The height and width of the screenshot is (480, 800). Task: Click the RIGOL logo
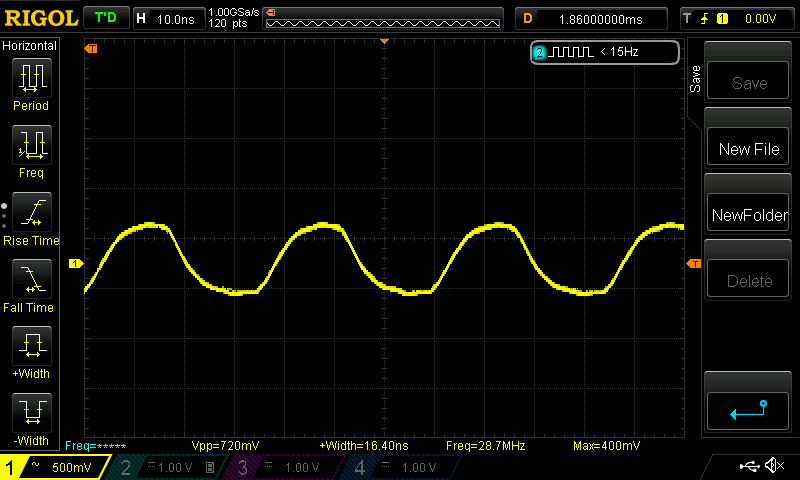click(41, 18)
